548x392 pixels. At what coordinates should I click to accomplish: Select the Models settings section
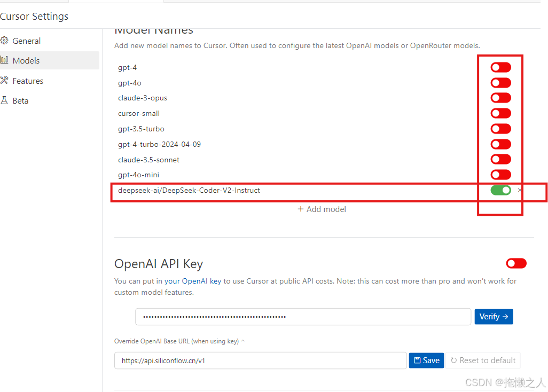49,60
